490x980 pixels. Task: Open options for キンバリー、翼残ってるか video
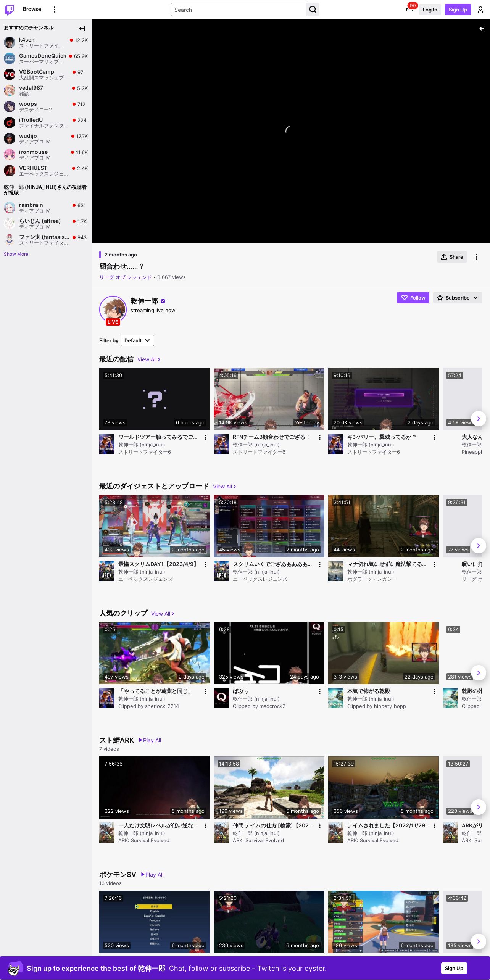434,437
